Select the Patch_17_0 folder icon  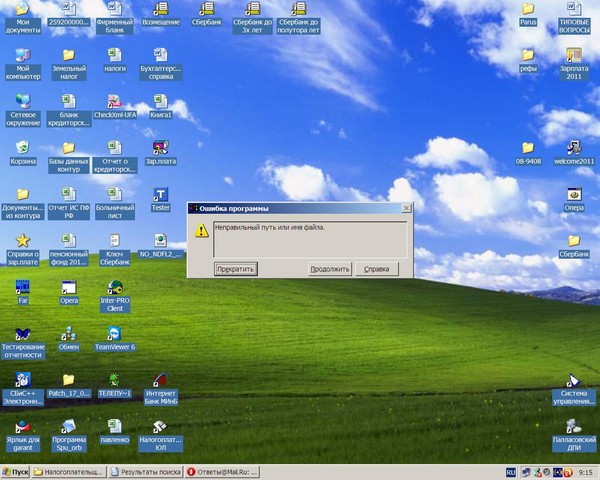tap(69, 385)
